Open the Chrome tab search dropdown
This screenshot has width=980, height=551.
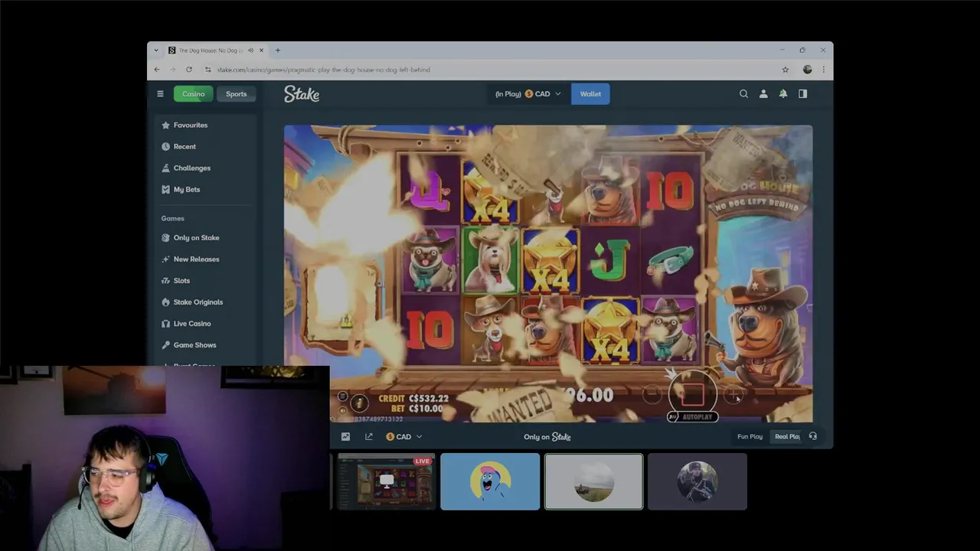tap(156, 51)
